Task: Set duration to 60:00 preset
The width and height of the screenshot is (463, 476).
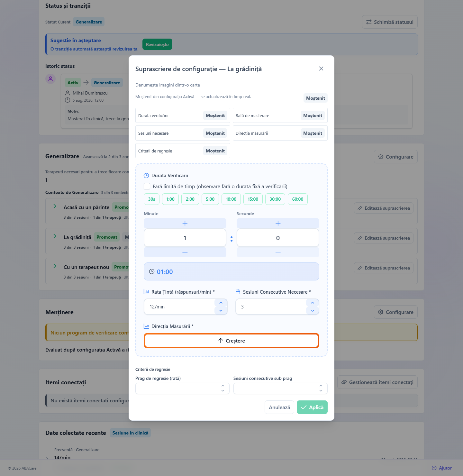Action: coord(298,199)
